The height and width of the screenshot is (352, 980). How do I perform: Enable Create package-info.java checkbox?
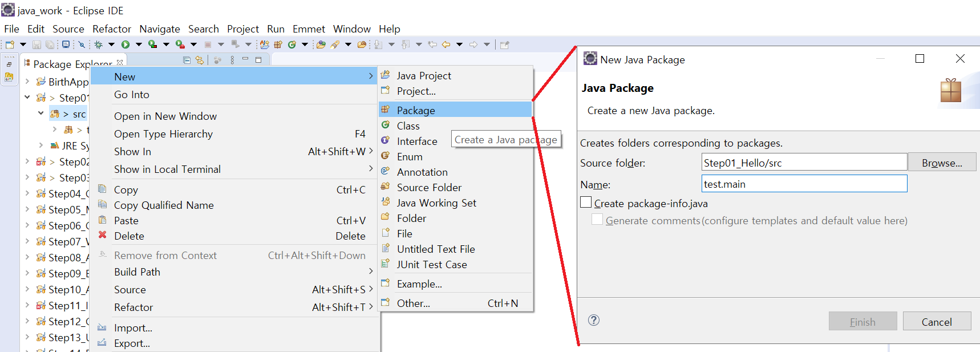[586, 202]
